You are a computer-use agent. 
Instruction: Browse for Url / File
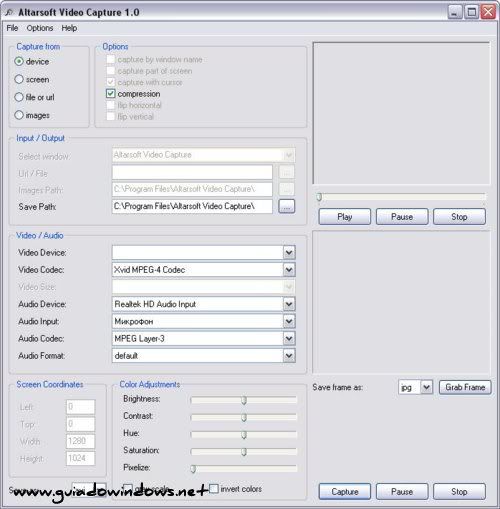pos(287,172)
